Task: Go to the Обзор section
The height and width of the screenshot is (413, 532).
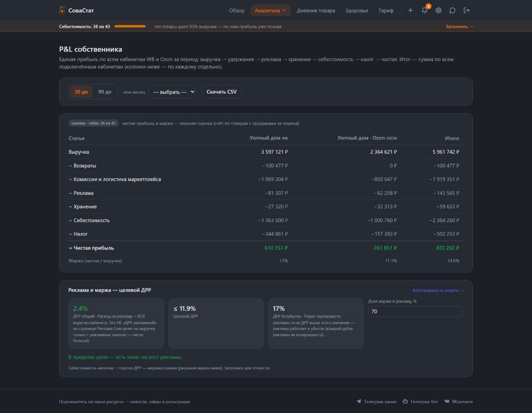Action: click(237, 10)
